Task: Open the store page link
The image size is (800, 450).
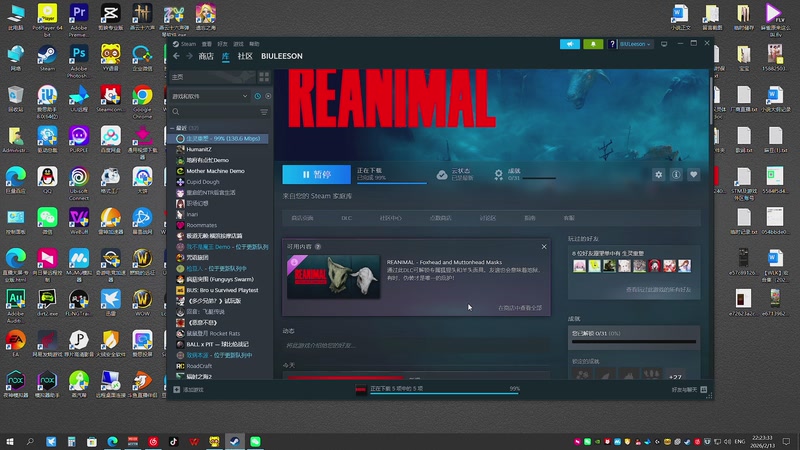Action: (302, 218)
